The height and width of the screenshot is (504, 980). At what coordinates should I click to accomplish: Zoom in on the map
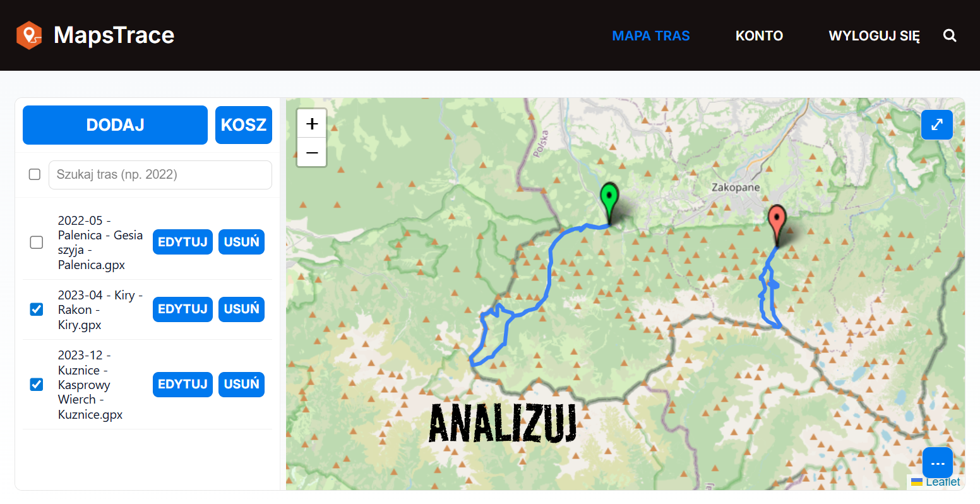[x=312, y=124]
